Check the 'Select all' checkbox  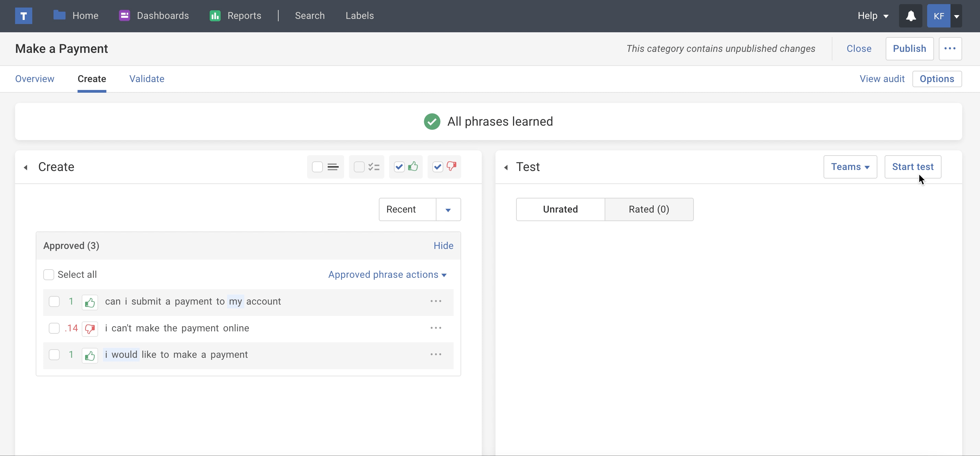click(x=49, y=274)
